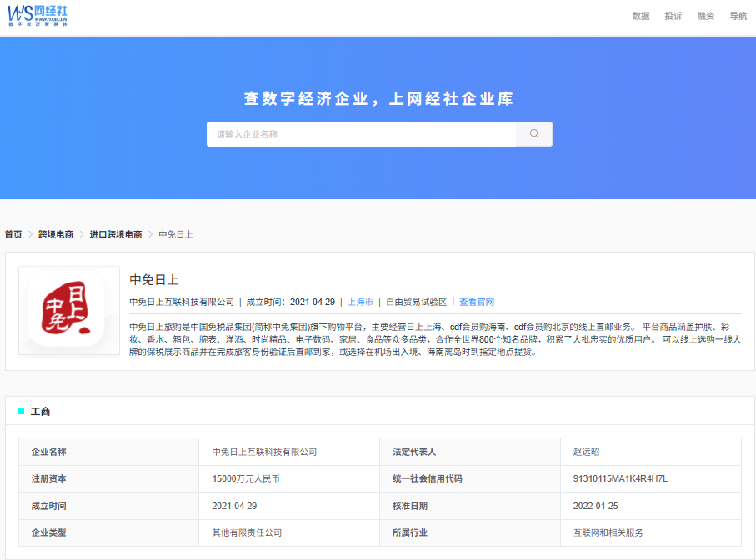Click the 中免日上 red seal logo thumbnail
The height and width of the screenshot is (560, 756).
click(69, 311)
